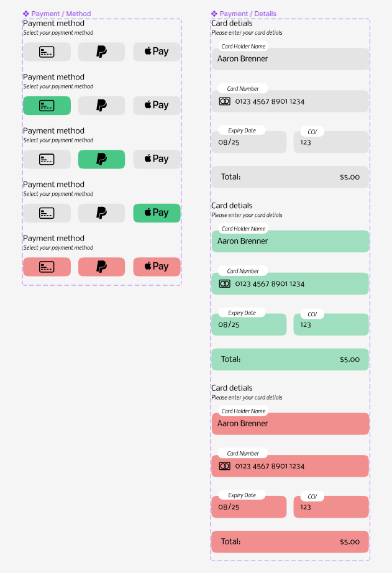The width and height of the screenshot is (392, 573).
Task: Click the red credit card button
Action: [x=47, y=267]
